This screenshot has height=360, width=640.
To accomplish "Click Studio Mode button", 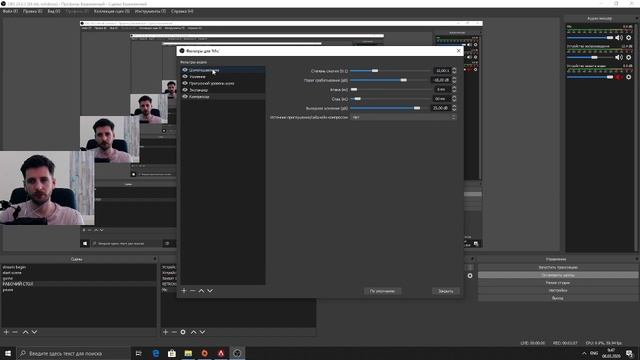I will tap(558, 282).
